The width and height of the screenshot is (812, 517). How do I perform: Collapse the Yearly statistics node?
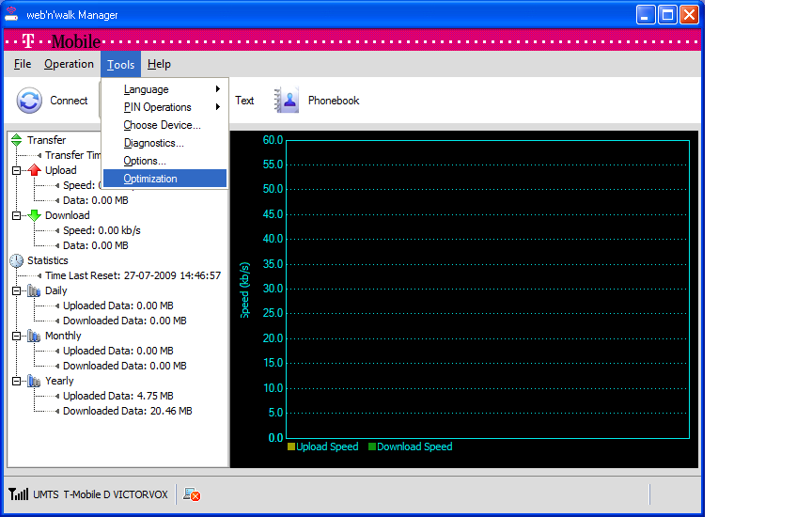tap(17, 382)
